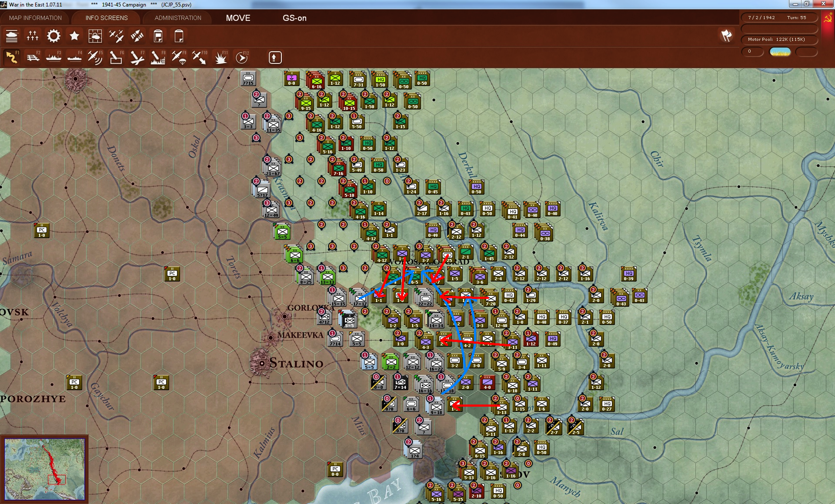Select F1 move mode
The height and width of the screenshot is (504, 835).
12,57
